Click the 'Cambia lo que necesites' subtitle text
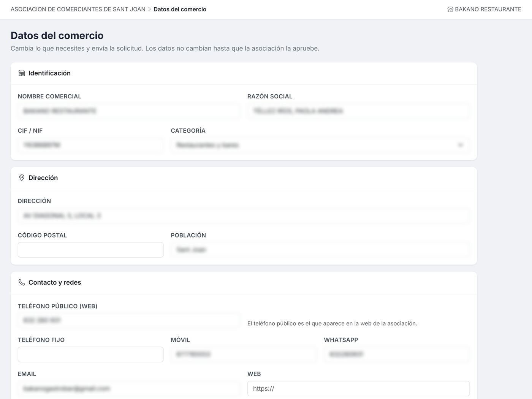This screenshot has height=399, width=532. tap(165, 48)
